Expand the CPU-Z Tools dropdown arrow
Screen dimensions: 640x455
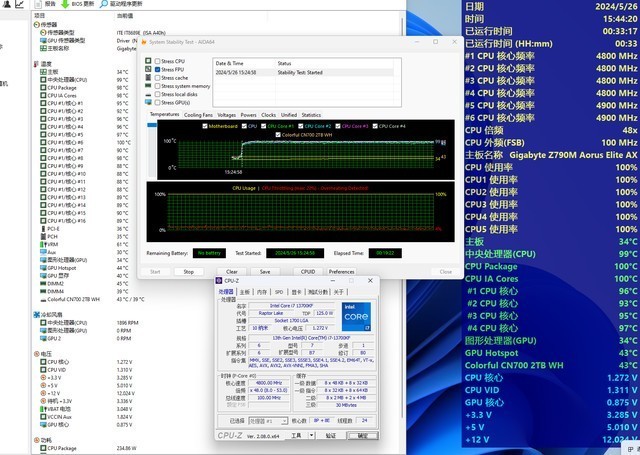310,436
